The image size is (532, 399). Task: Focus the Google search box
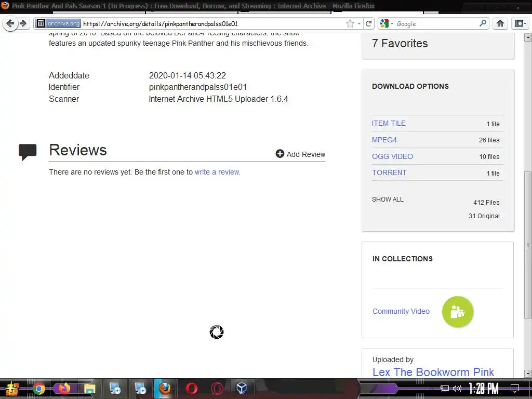[x=437, y=23]
